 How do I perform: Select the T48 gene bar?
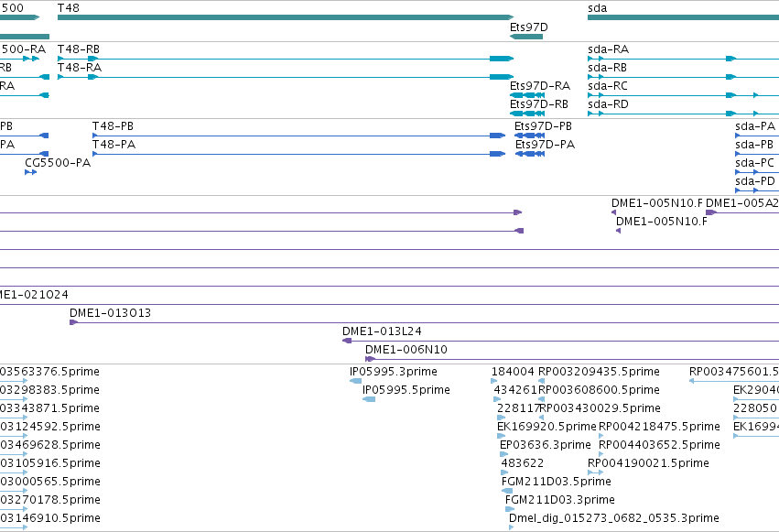[x=286, y=17]
